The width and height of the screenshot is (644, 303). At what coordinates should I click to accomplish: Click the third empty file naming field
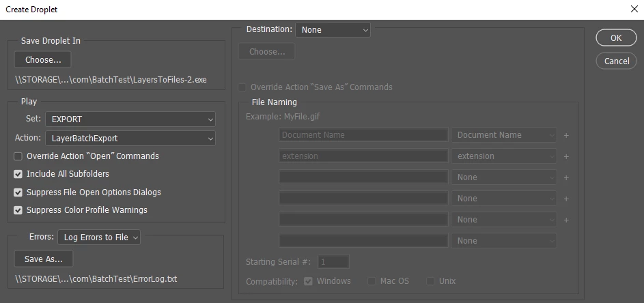point(363,177)
